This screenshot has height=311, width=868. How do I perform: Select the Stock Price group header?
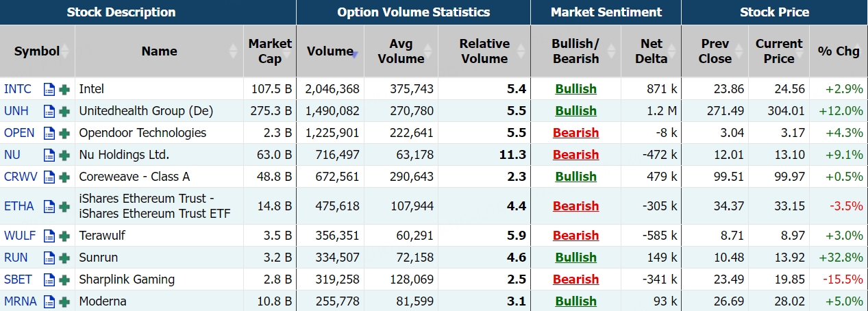pos(775,12)
